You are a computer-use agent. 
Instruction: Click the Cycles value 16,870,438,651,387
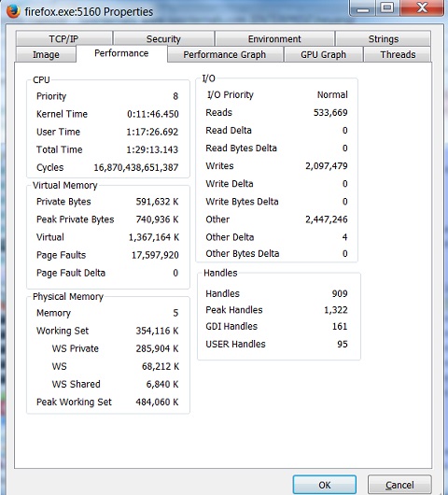tap(136, 167)
